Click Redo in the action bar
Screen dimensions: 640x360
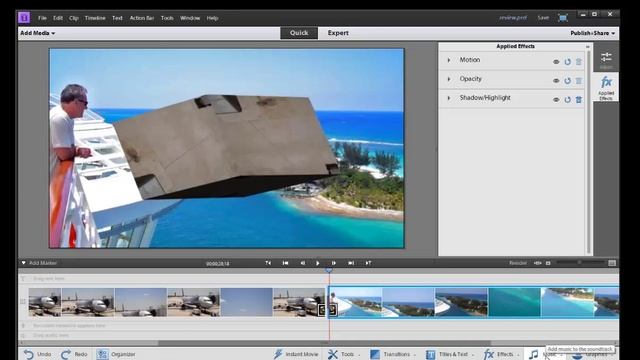(74, 354)
